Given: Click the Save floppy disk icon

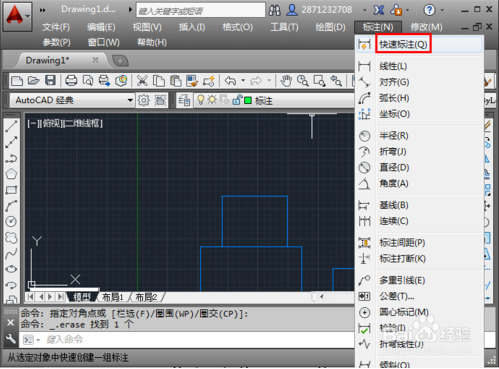Looking at the screenshot, I should click(x=50, y=80).
